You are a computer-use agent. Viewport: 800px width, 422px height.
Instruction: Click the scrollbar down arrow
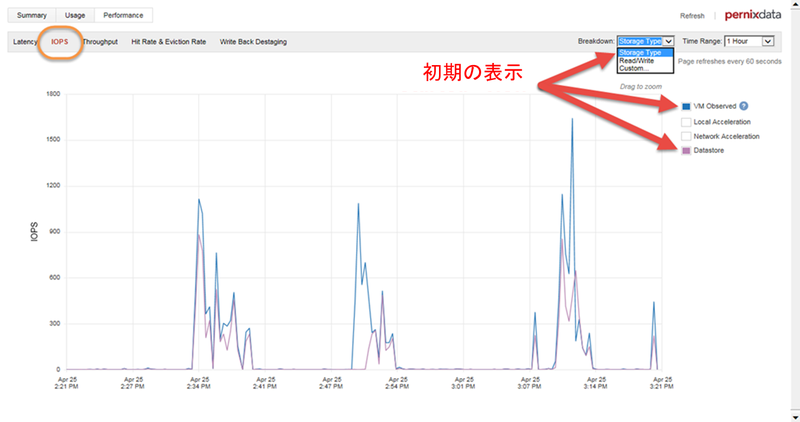(795, 417)
